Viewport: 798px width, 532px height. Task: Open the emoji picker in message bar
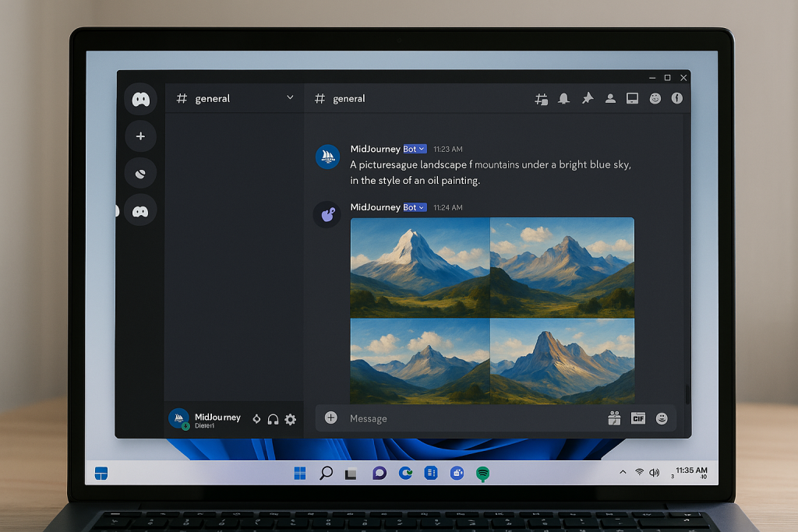(x=662, y=418)
